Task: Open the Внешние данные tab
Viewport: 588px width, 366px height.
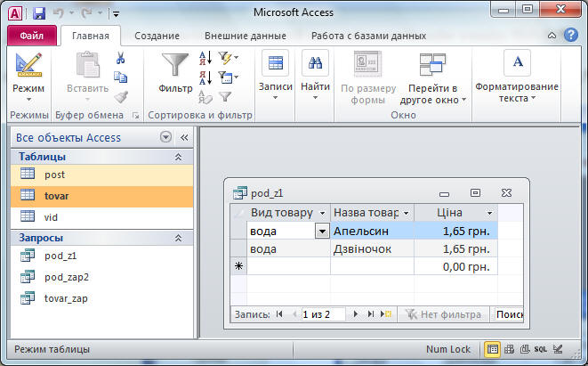Action: tap(246, 36)
